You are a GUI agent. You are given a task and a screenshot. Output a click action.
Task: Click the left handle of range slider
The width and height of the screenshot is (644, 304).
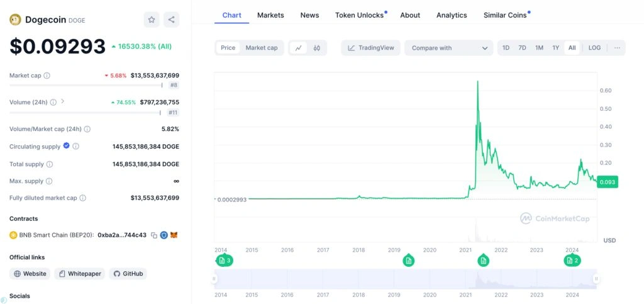[x=214, y=279]
